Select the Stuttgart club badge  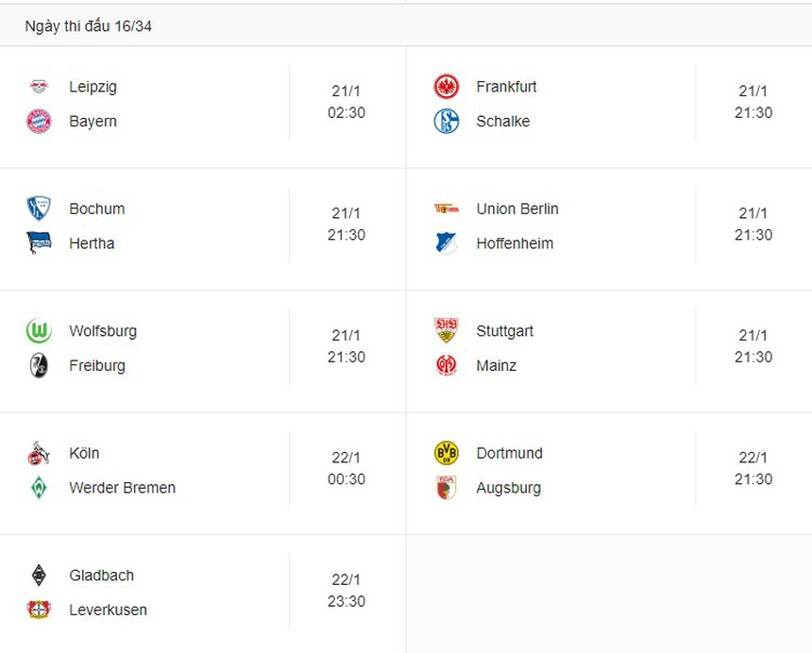[x=446, y=331]
